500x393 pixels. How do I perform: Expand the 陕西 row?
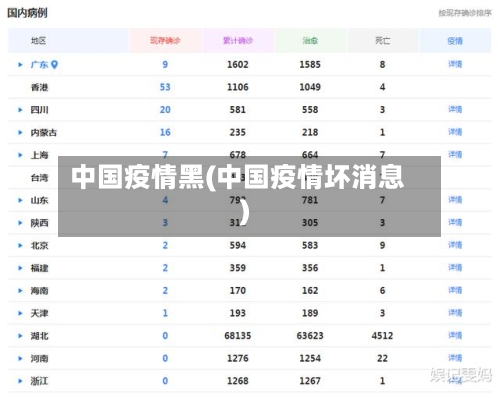(x=20, y=223)
